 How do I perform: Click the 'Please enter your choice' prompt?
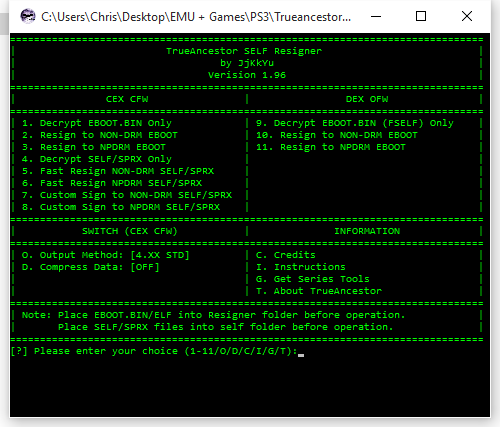154,351
